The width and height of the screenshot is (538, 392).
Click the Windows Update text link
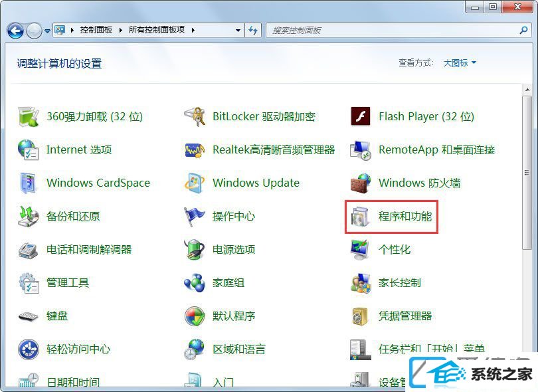[256, 183]
